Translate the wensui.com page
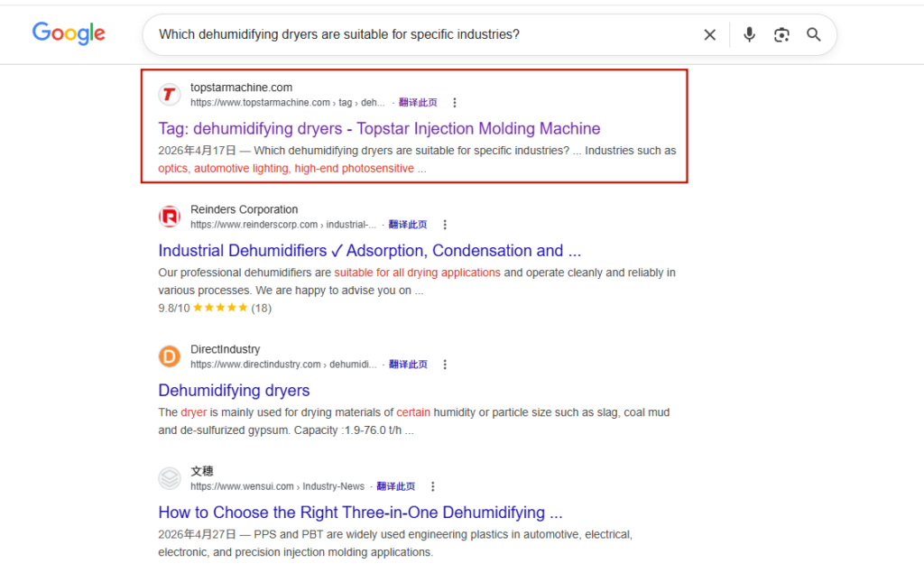The height and width of the screenshot is (573, 924). click(x=395, y=486)
